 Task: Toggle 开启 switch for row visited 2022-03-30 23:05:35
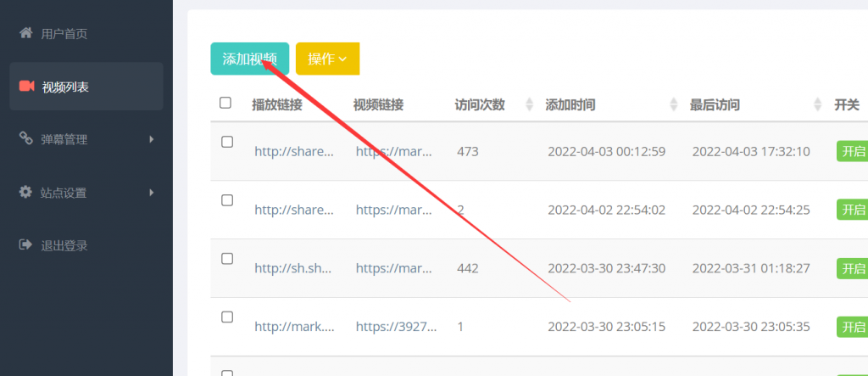tap(853, 327)
